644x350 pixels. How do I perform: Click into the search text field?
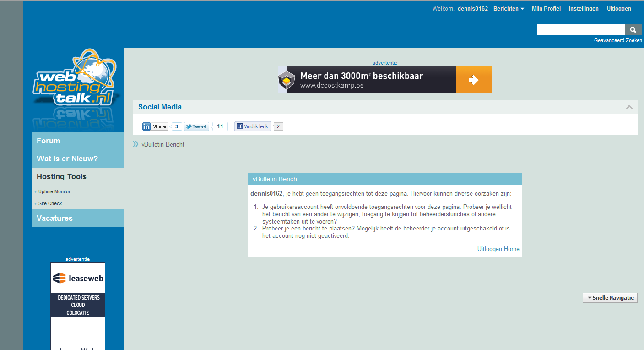coord(581,30)
